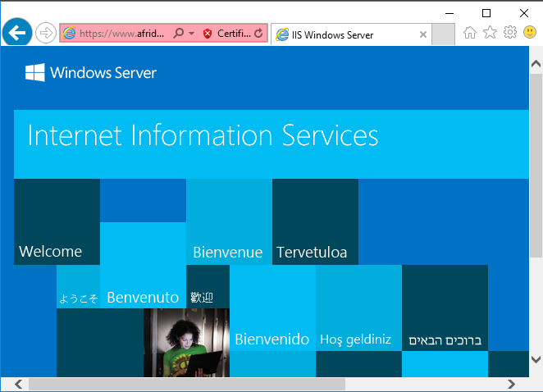The width and height of the screenshot is (543, 392).
Task: Click the search magnifier in address bar
Action: pyautogui.click(x=179, y=34)
